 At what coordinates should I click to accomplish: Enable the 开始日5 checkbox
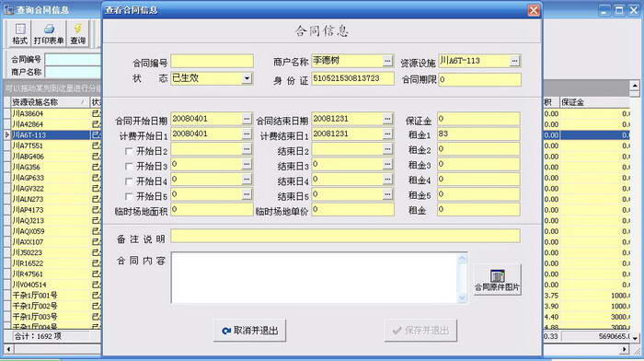tap(129, 196)
